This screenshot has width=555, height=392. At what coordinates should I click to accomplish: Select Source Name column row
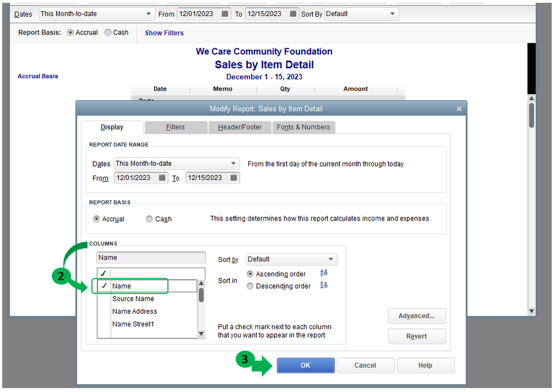(147, 299)
